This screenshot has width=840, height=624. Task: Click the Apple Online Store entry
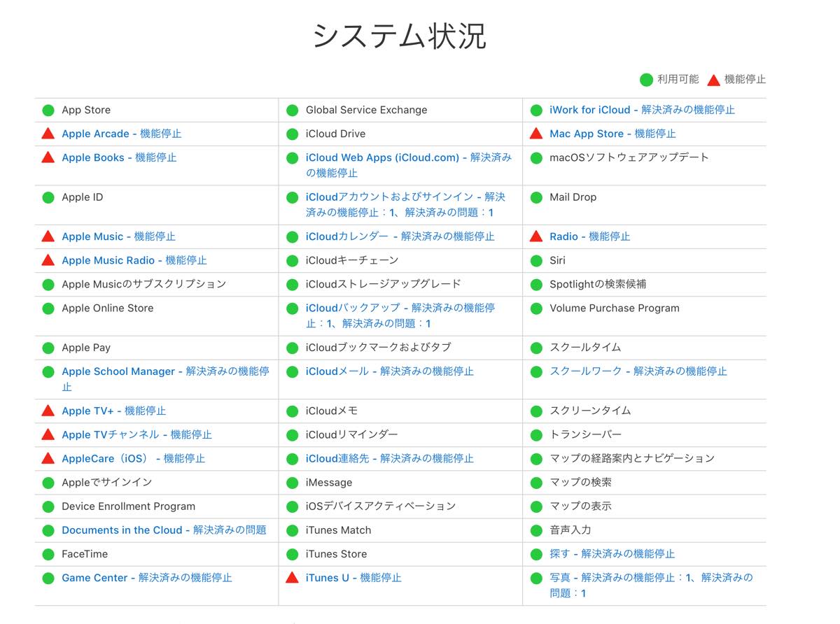coord(107,308)
